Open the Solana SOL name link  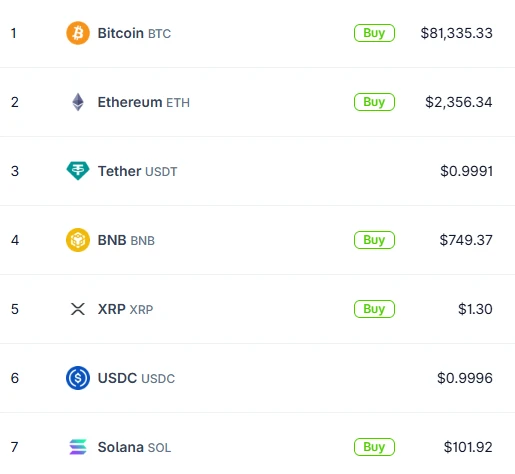[134, 447]
